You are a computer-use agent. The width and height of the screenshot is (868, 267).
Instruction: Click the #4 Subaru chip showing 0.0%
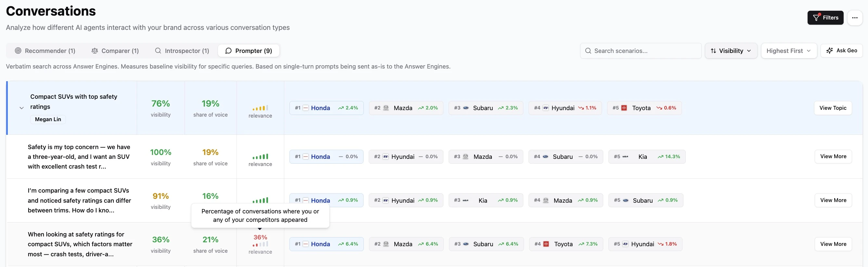[x=566, y=157]
